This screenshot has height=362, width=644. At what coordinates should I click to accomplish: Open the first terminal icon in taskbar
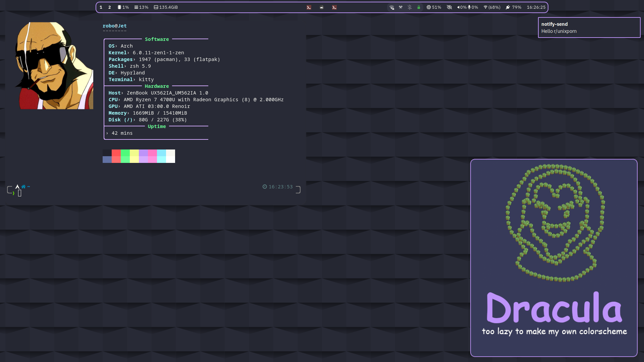[309, 7]
